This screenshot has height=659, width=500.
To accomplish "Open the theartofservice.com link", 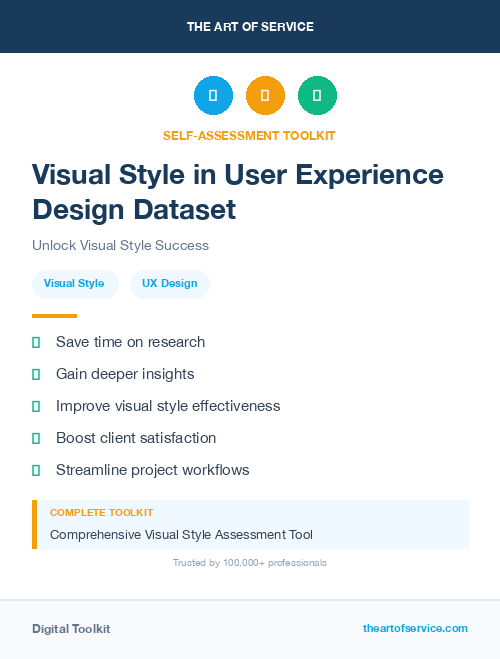I will pyautogui.click(x=415, y=628).
